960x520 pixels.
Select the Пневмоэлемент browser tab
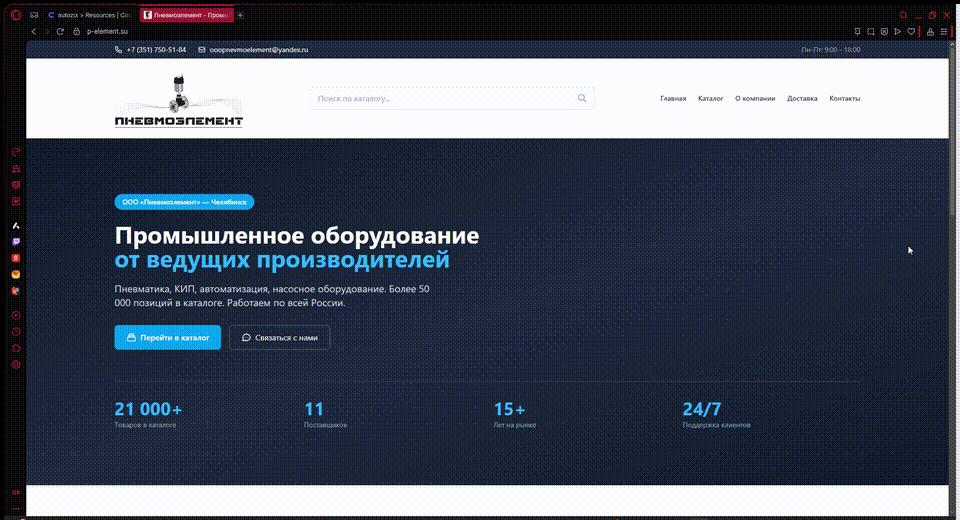coord(187,15)
